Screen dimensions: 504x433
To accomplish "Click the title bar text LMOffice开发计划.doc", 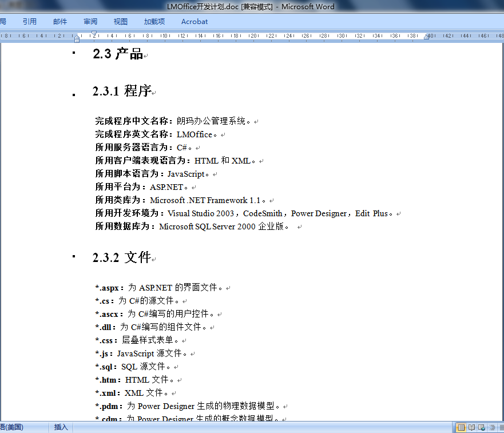I will pyautogui.click(x=203, y=7).
